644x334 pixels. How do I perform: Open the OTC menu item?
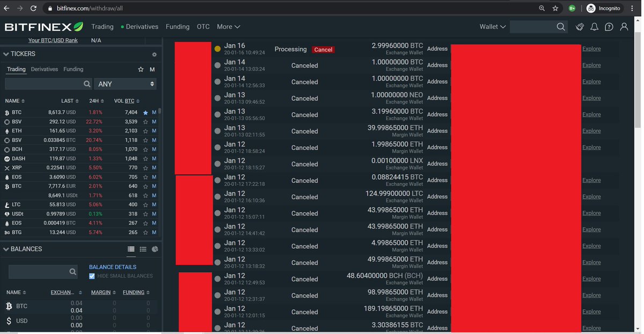[203, 27]
